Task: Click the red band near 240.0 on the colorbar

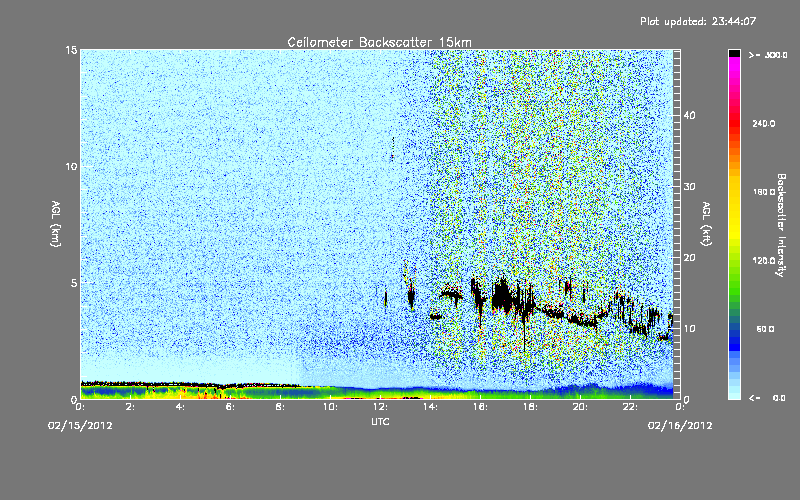Action: [x=734, y=123]
